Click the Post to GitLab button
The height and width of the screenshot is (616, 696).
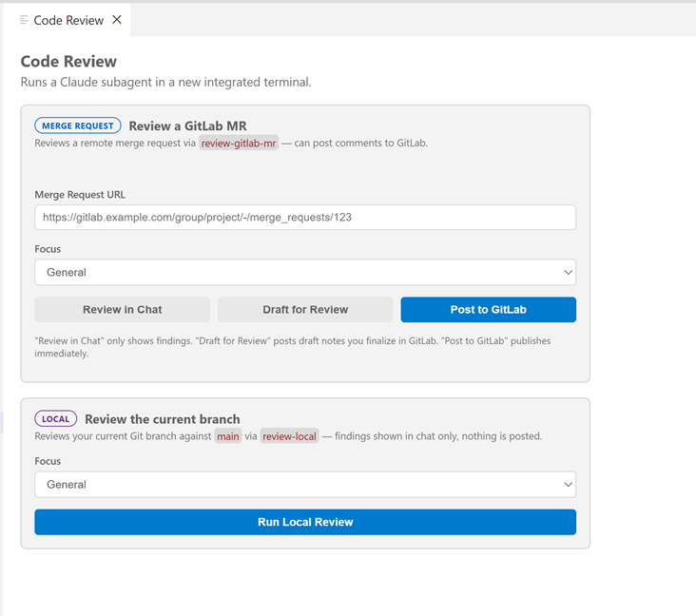(x=489, y=309)
